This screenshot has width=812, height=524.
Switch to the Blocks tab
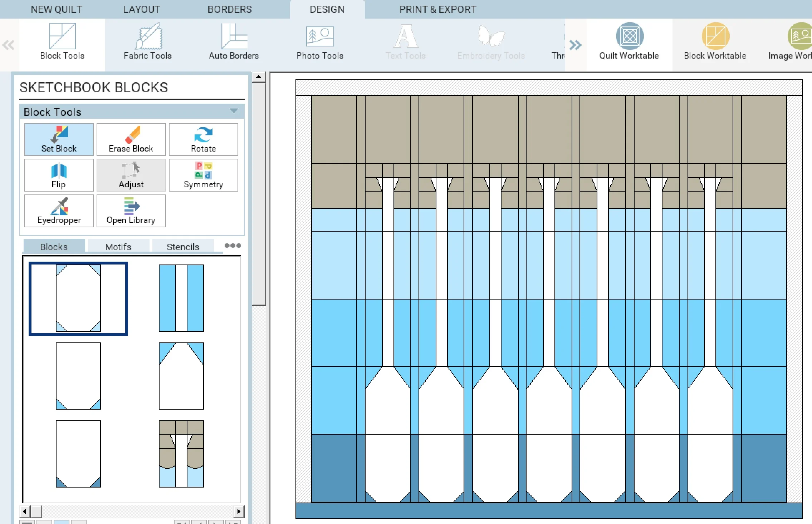coord(54,246)
